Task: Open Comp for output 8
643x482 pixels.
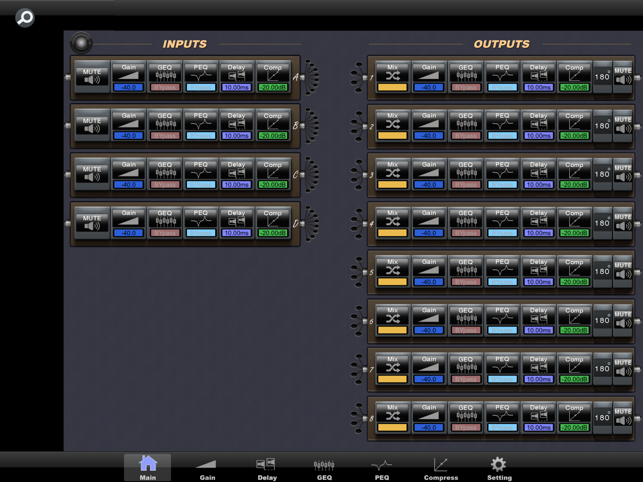Action: [x=575, y=417]
